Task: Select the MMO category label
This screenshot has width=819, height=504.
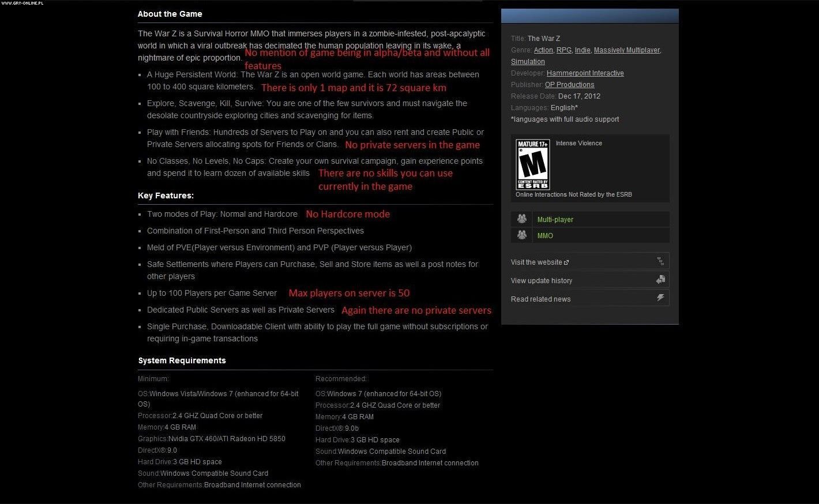Action: tap(545, 236)
